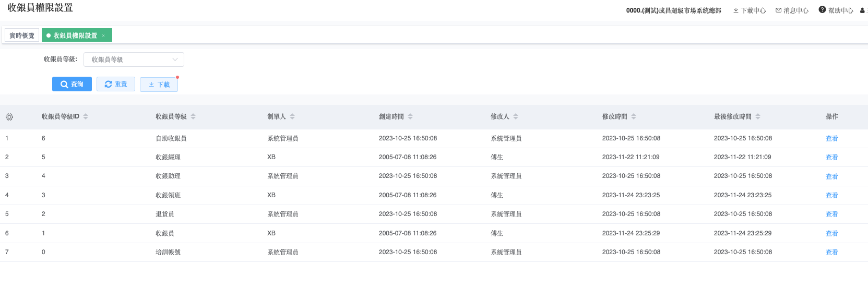This screenshot has height=287, width=868.
Task: Close the 收銀員權限設置 tab
Action: pyautogui.click(x=103, y=35)
